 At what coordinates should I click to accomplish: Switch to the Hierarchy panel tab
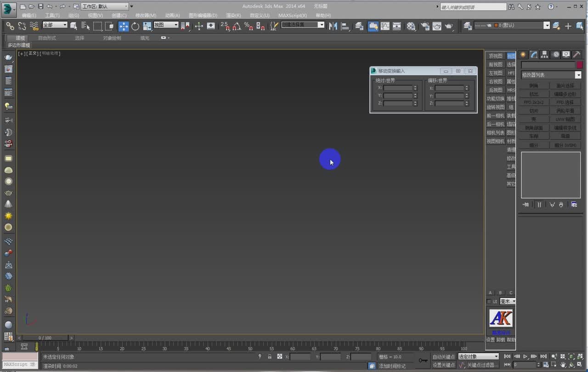(544, 55)
